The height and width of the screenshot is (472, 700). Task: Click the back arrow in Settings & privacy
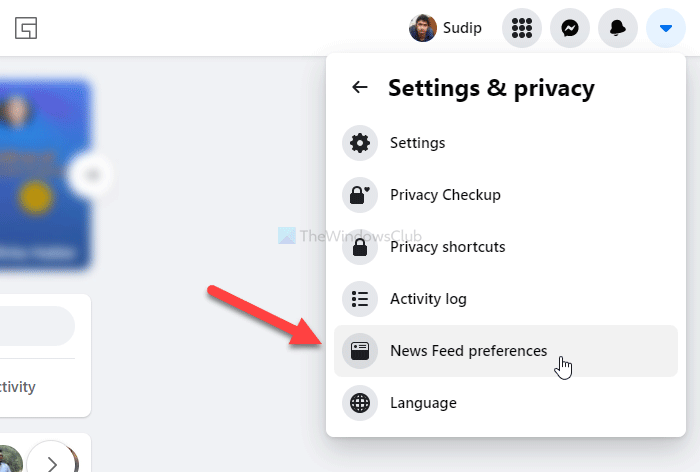coord(360,88)
